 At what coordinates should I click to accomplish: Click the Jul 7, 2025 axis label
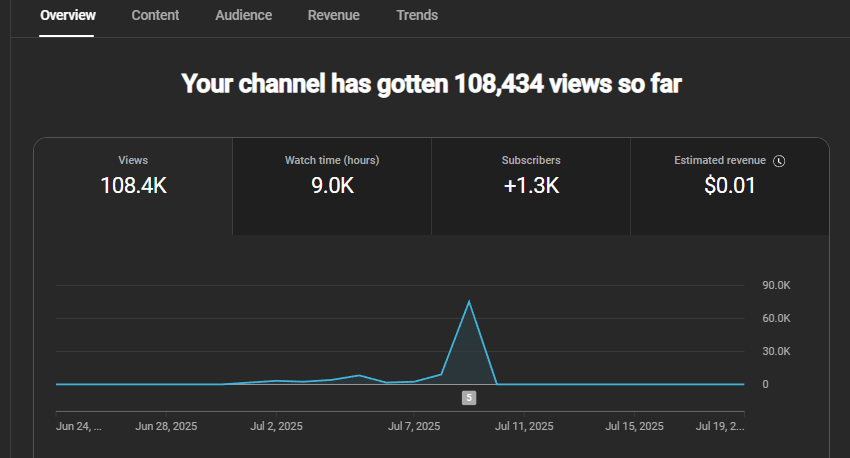pos(414,426)
